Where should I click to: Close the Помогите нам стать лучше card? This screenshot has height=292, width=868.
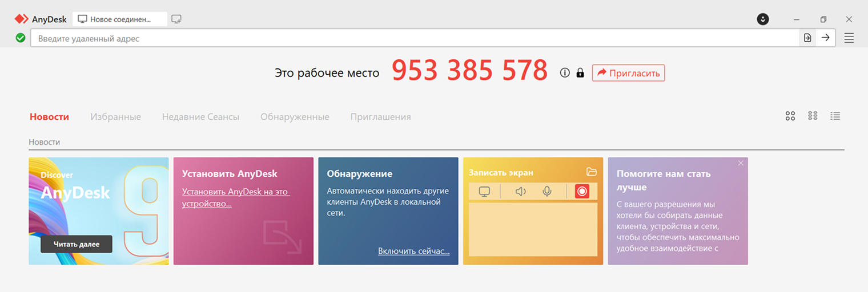(x=741, y=163)
